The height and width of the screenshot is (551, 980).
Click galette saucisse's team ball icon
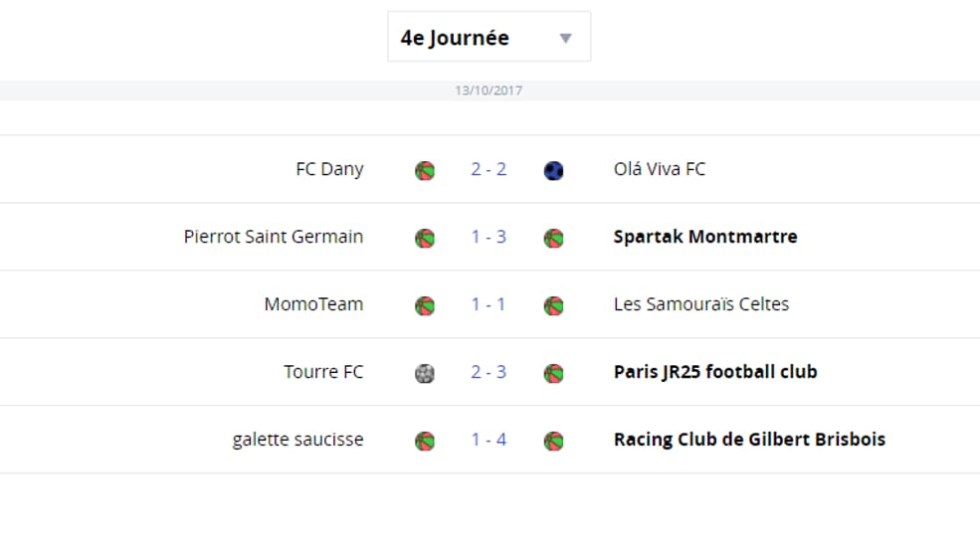pyautogui.click(x=425, y=441)
